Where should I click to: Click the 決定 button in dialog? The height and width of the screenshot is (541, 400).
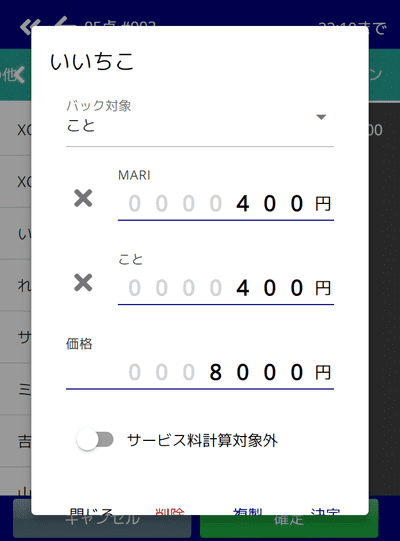pos(325,511)
